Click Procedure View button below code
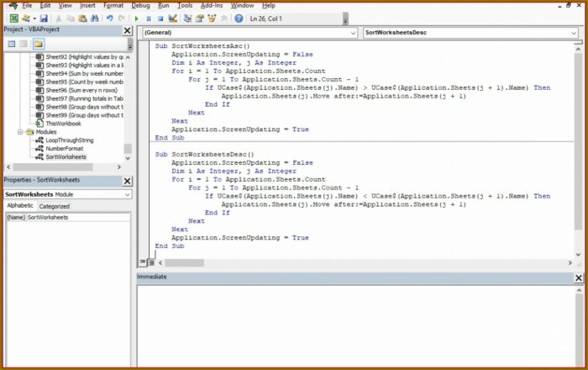The width and height of the screenshot is (588, 370). tap(143, 262)
